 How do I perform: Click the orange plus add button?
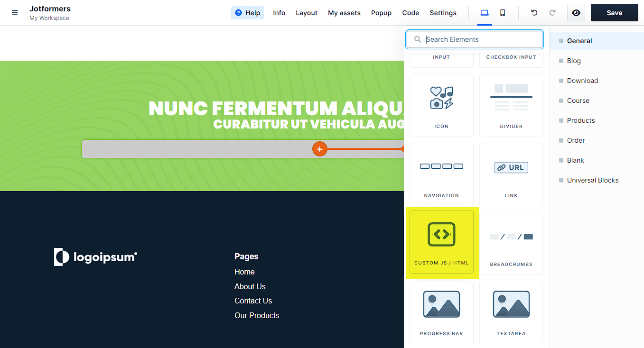tap(320, 149)
